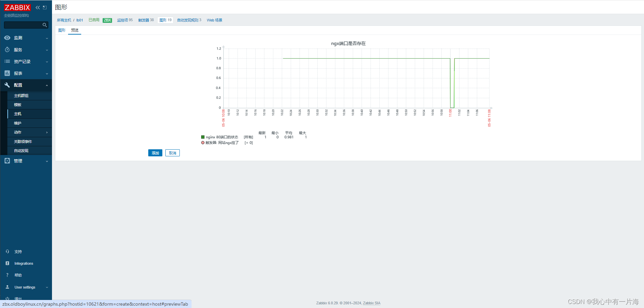Click the 服务 clock icon
The height and width of the screenshot is (308, 644).
[x=7, y=50]
